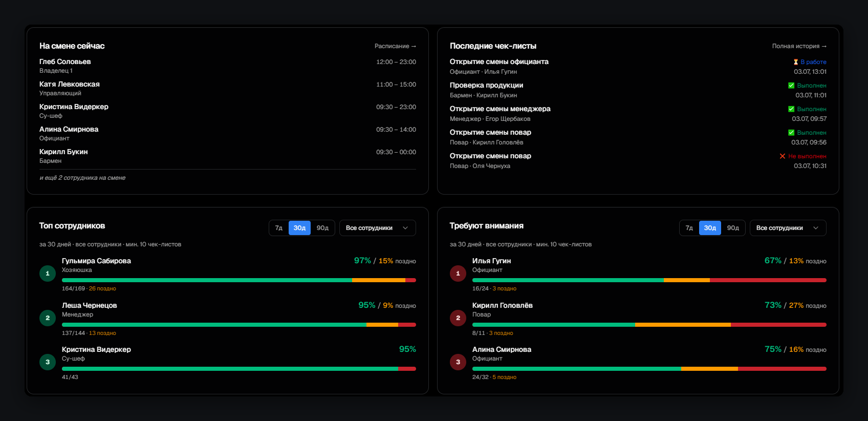Click Гульмира Сабирова's progress bar

click(x=239, y=280)
